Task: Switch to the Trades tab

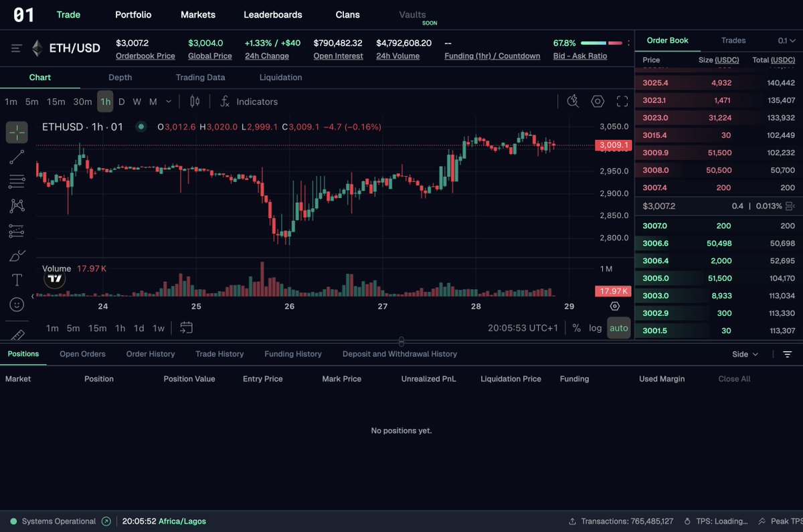Action: point(733,41)
